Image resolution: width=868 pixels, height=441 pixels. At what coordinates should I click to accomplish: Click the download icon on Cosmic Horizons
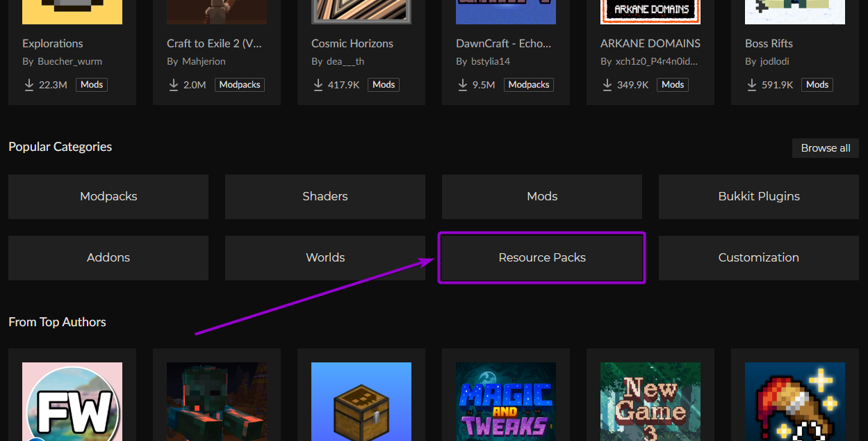[x=318, y=84]
